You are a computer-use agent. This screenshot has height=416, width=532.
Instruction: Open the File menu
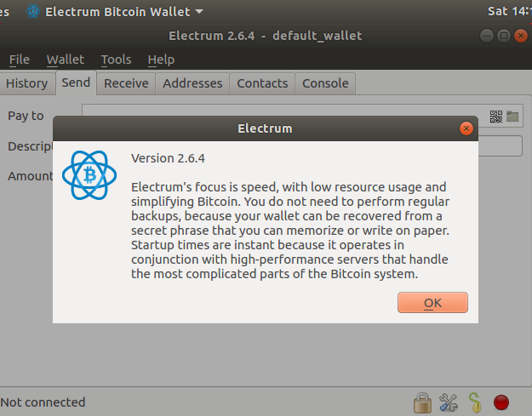20,60
